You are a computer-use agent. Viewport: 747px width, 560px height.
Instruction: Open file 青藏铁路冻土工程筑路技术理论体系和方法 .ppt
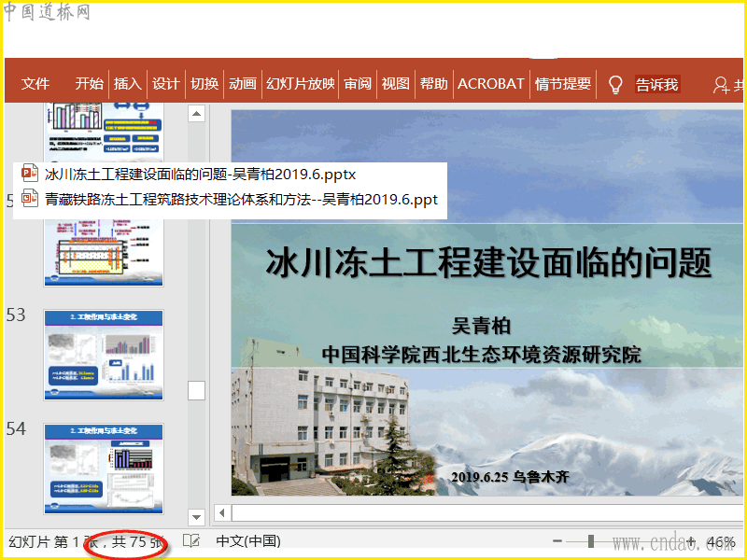tap(241, 199)
